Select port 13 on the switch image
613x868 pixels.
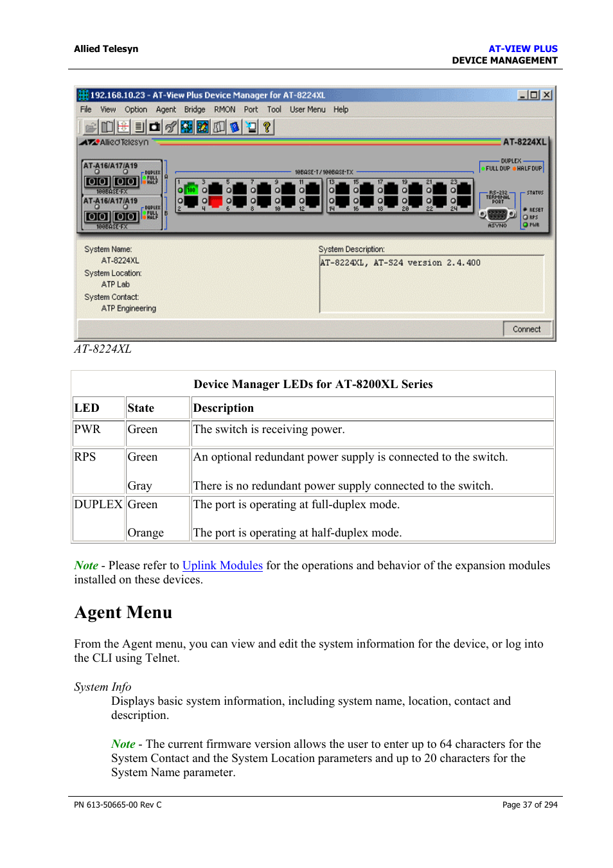[342, 190]
